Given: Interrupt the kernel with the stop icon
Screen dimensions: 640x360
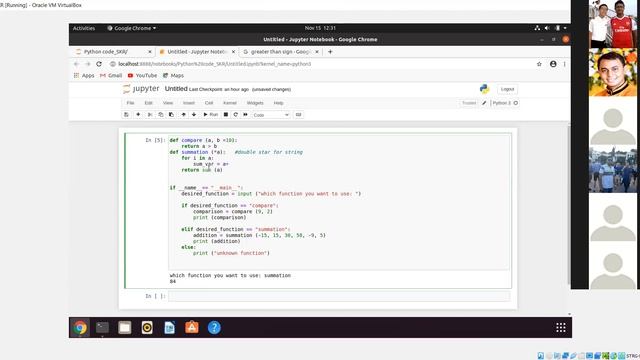Looking at the screenshot, I should pos(226,115).
